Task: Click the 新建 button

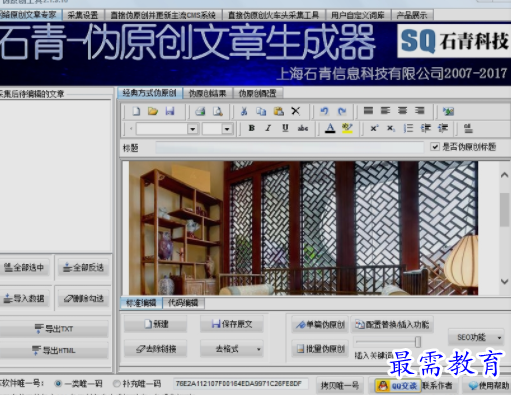Action: click(x=156, y=324)
